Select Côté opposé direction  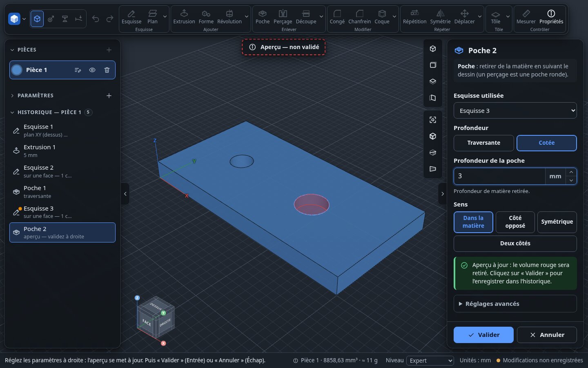(515, 222)
